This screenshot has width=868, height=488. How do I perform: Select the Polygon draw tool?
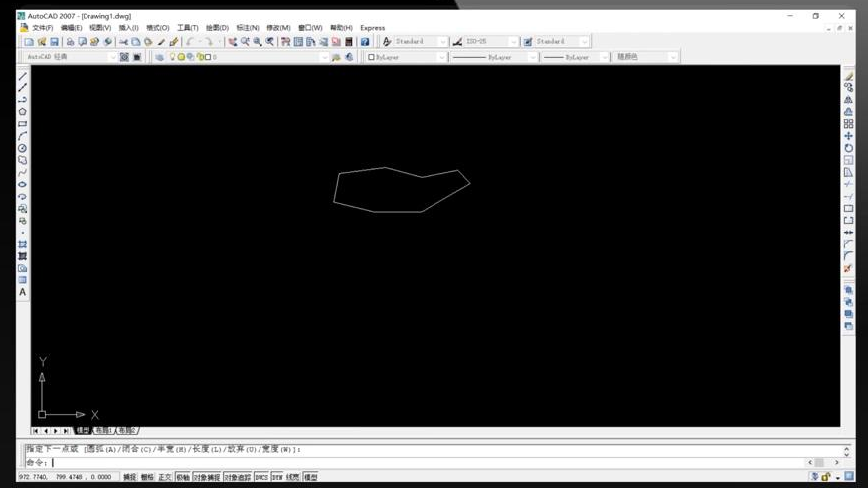coord(22,112)
